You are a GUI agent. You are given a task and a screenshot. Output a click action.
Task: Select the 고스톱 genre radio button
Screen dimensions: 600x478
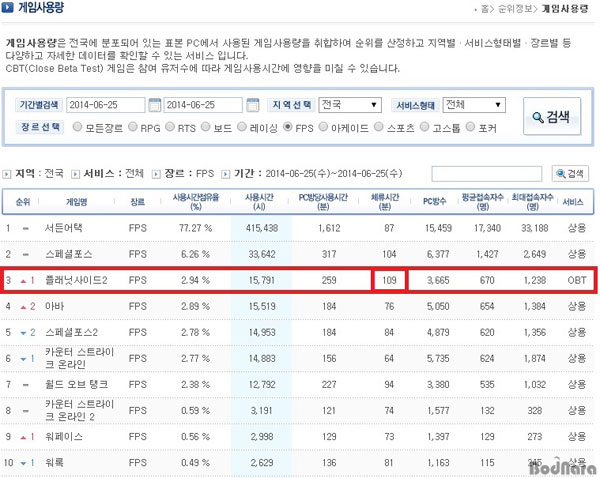424,127
